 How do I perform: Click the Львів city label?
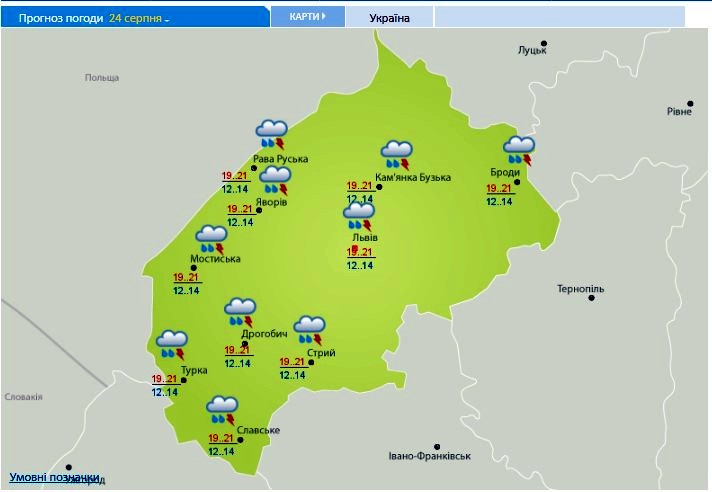pos(365,238)
